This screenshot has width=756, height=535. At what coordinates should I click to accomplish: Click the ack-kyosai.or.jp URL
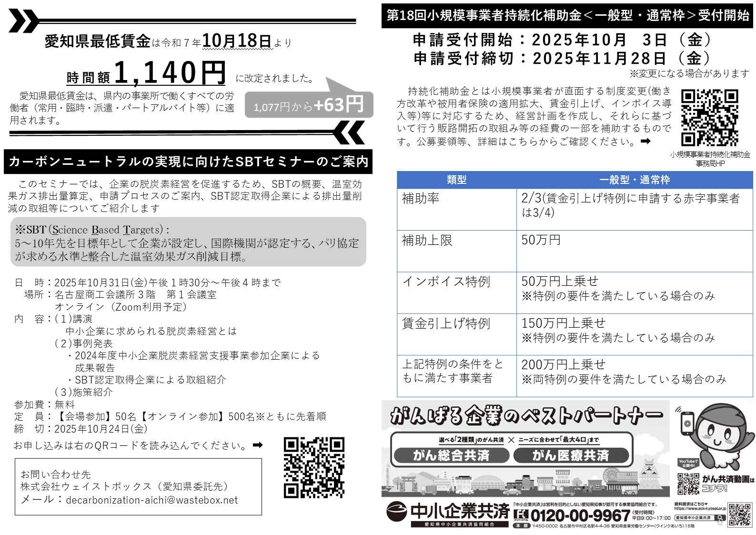click(700, 509)
